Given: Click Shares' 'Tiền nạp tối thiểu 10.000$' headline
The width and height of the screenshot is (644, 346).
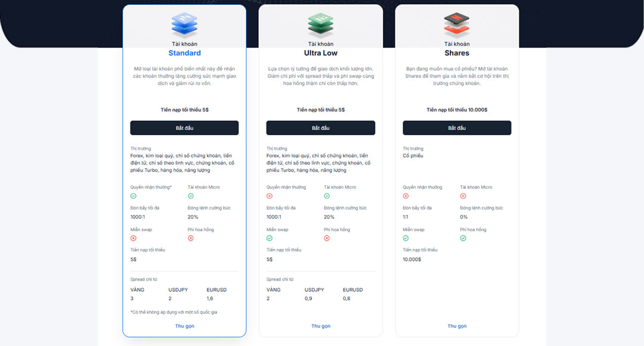Looking at the screenshot, I should 457,110.
